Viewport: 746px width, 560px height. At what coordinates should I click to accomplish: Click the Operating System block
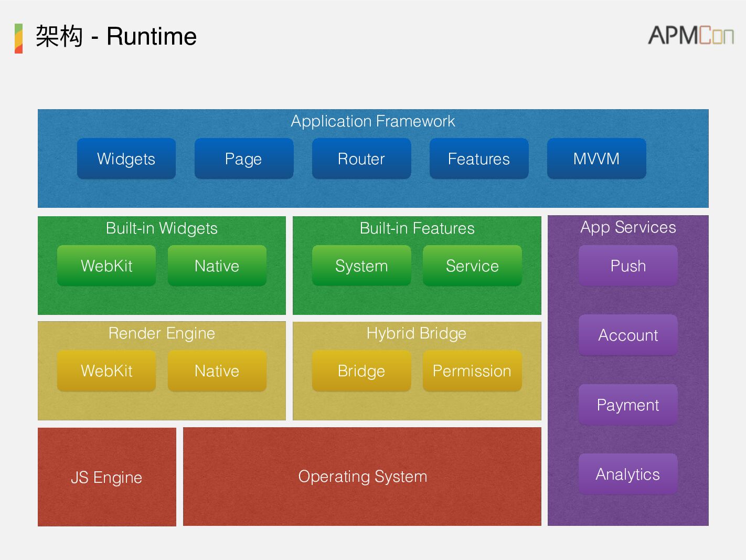tap(362, 477)
